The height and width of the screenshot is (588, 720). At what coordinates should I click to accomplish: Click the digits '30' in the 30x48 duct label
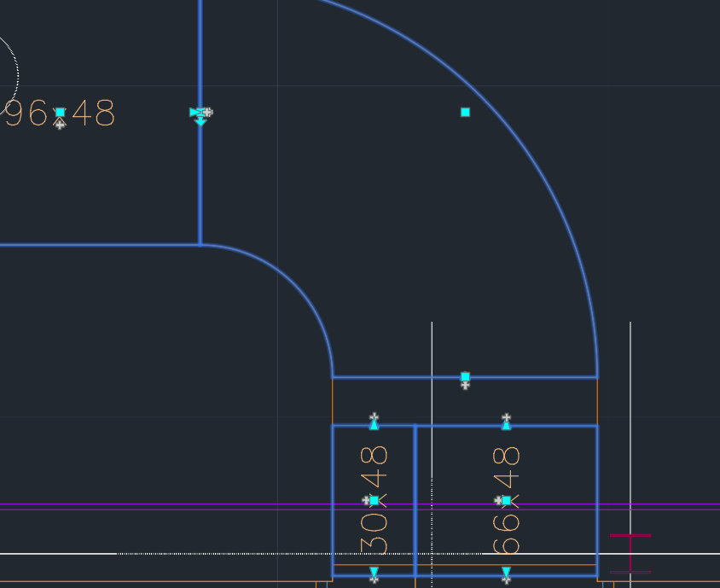pos(375,533)
